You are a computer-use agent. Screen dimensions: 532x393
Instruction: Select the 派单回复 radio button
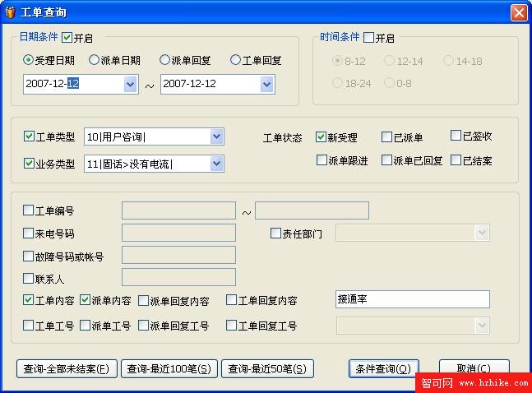164,60
